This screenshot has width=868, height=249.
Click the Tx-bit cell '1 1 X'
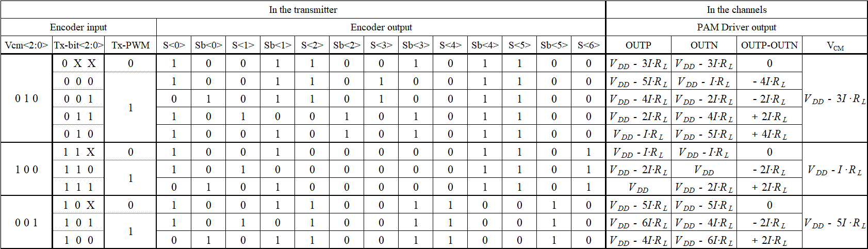(79, 152)
